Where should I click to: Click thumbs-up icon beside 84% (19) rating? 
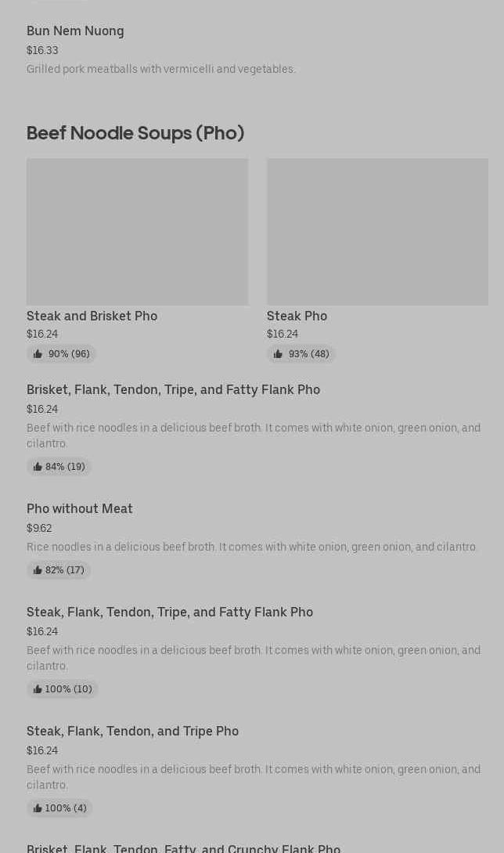click(x=38, y=467)
